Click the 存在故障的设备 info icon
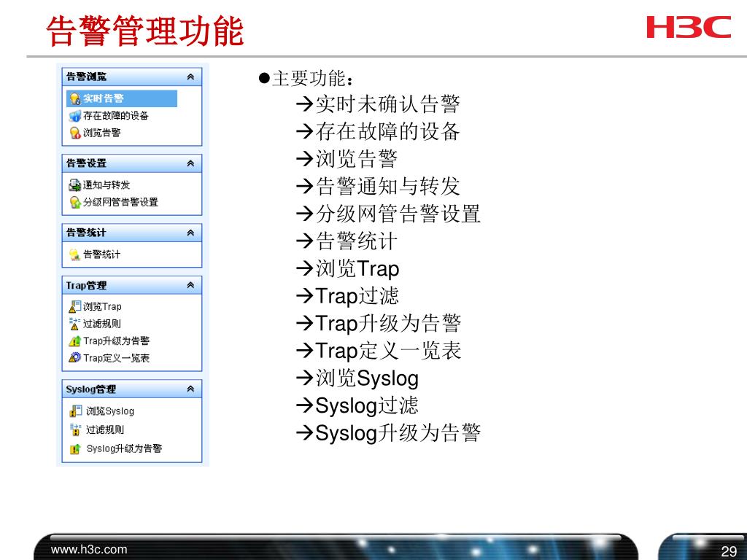The height and width of the screenshot is (560, 747). pyautogui.click(x=75, y=116)
